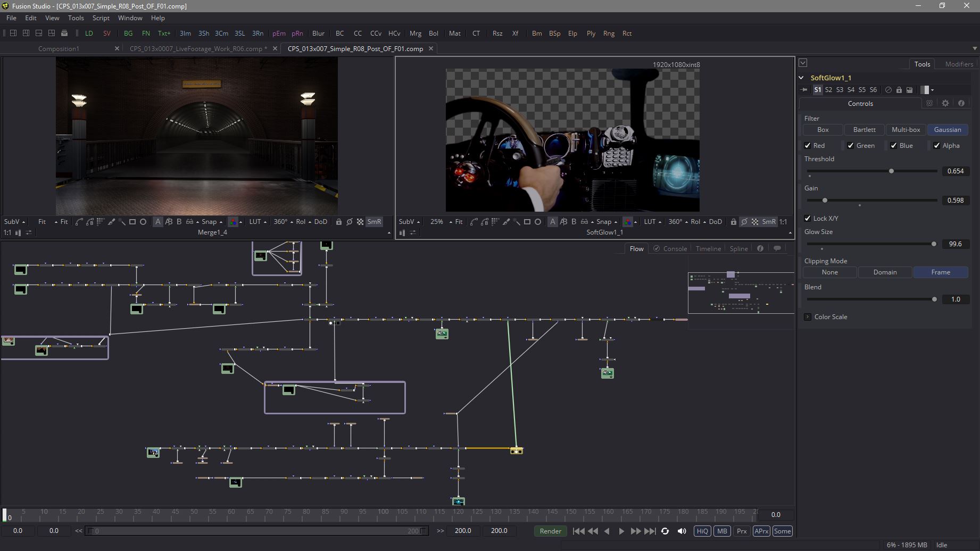Click the Render button
Screen dimensions: 980x551
click(550, 531)
